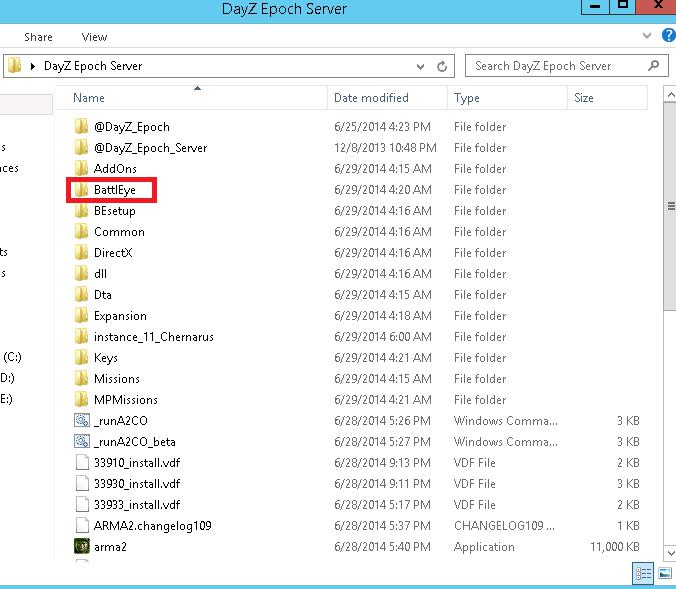Click the 33910_install.vdf file icon
This screenshot has width=676, height=589.
pyautogui.click(x=82, y=463)
